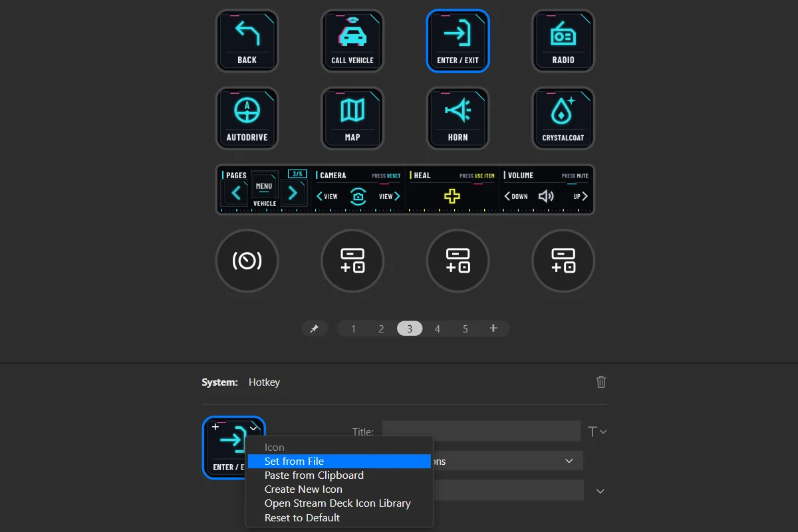This screenshot has width=798, height=532.
Task: Click the Title input field
Action: point(481,431)
